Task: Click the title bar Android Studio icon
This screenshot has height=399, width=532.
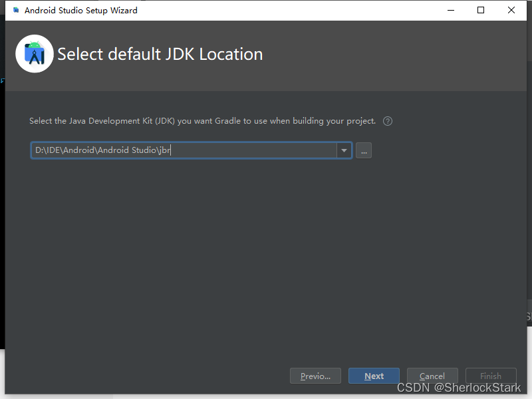Action: point(16,10)
